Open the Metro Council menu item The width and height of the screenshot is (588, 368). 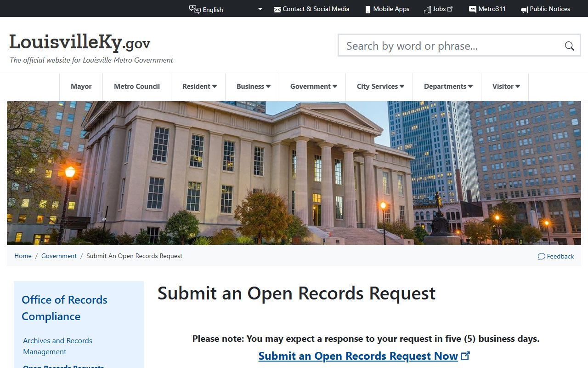tap(137, 86)
